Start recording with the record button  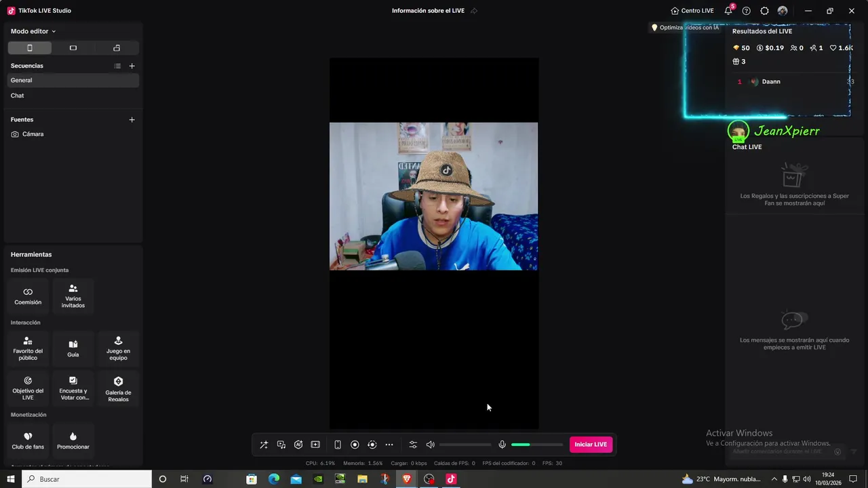355,445
